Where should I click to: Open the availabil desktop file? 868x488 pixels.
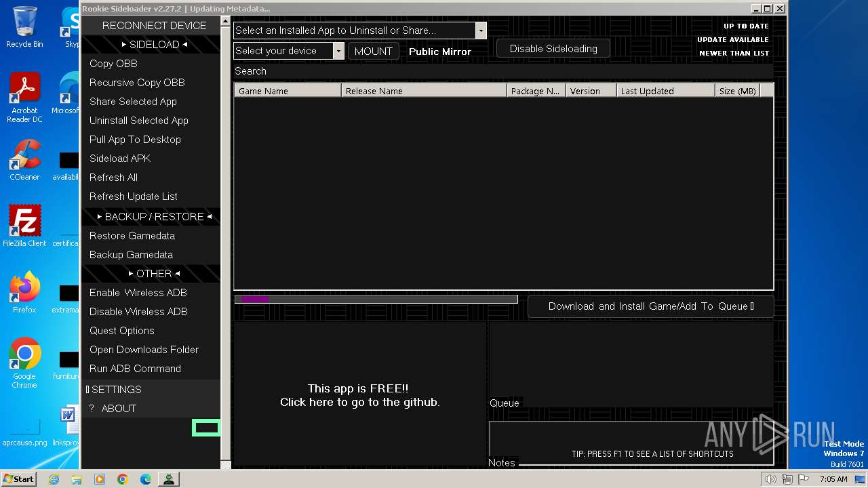pos(66,165)
